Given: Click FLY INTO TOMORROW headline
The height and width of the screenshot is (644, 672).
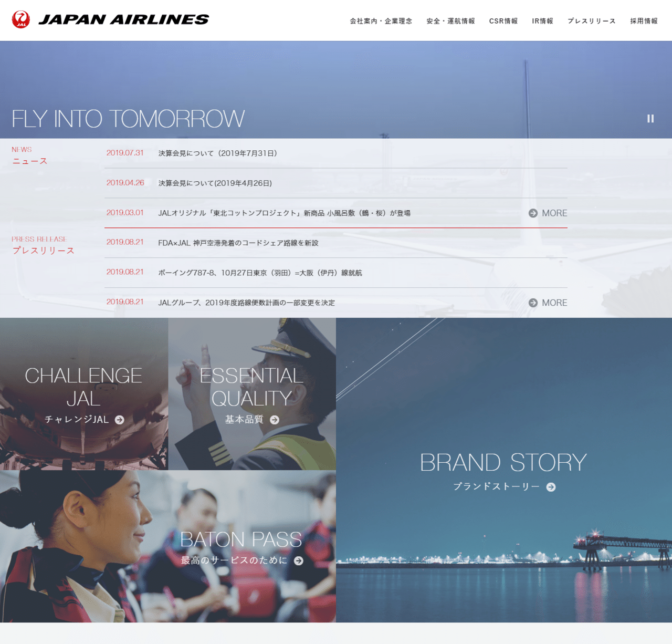Looking at the screenshot, I should pyautogui.click(x=128, y=119).
